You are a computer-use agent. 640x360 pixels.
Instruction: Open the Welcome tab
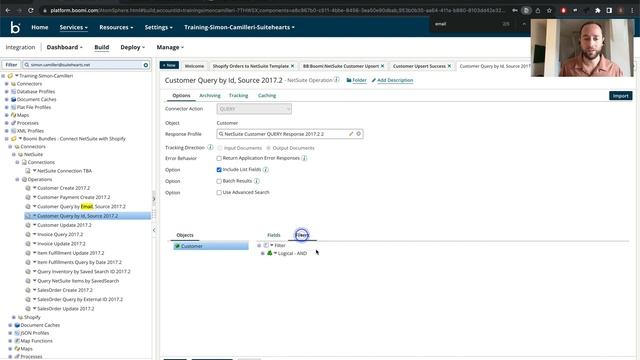click(x=194, y=66)
